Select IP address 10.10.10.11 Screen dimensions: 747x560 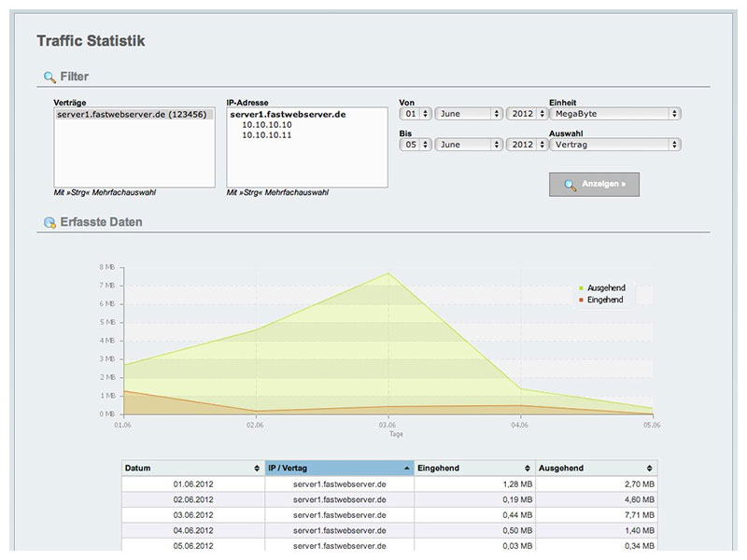click(267, 135)
